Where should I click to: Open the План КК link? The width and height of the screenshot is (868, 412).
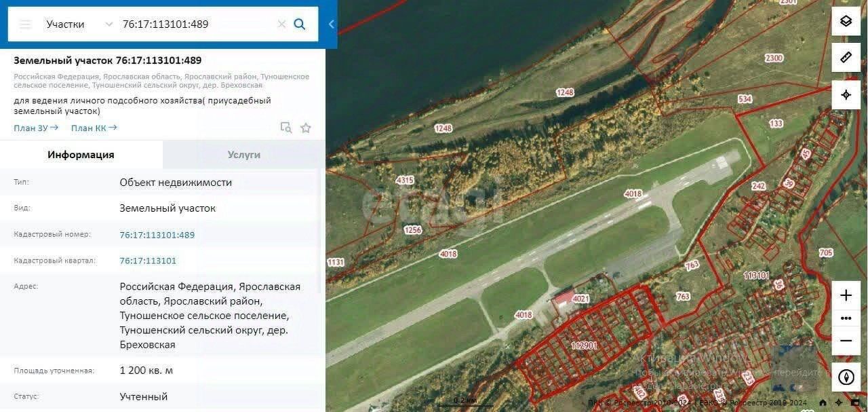(x=94, y=128)
